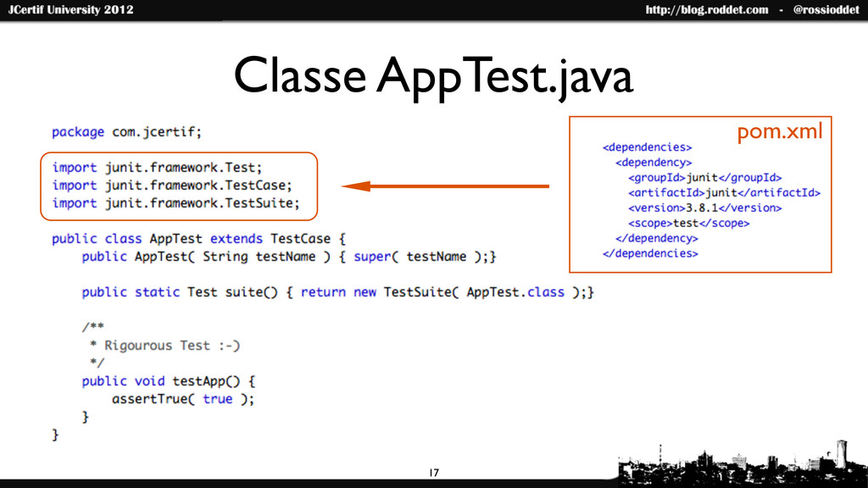Click the <groupId>junit</groupId> line
Viewport: 868px width, 488px height.
[x=704, y=178]
